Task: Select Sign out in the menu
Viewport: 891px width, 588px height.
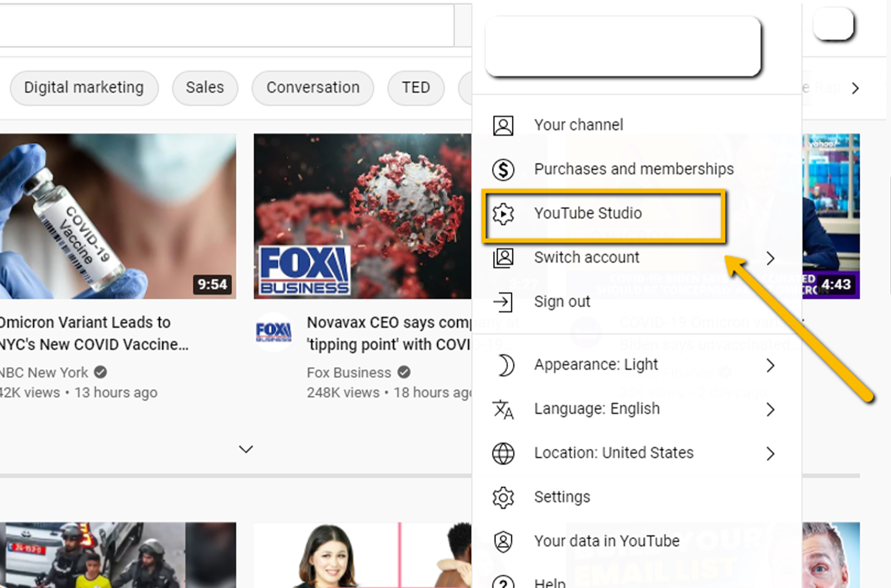Action: coord(637,301)
